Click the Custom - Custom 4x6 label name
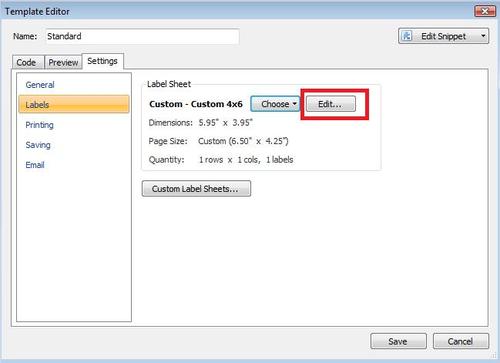Image resolution: width=500 pixels, height=363 pixels. pyautogui.click(x=196, y=104)
